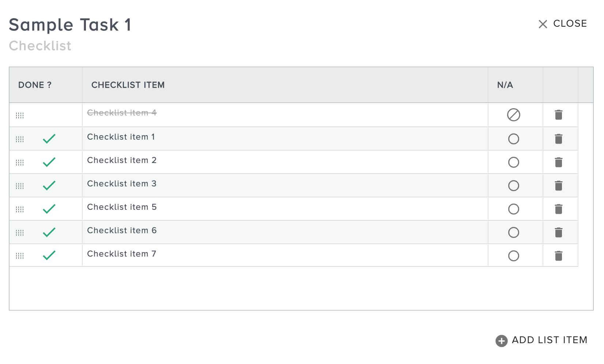Image resolution: width=604 pixels, height=364 pixels.
Task: Mark Checklist item 1 as N/A
Action: tap(514, 139)
